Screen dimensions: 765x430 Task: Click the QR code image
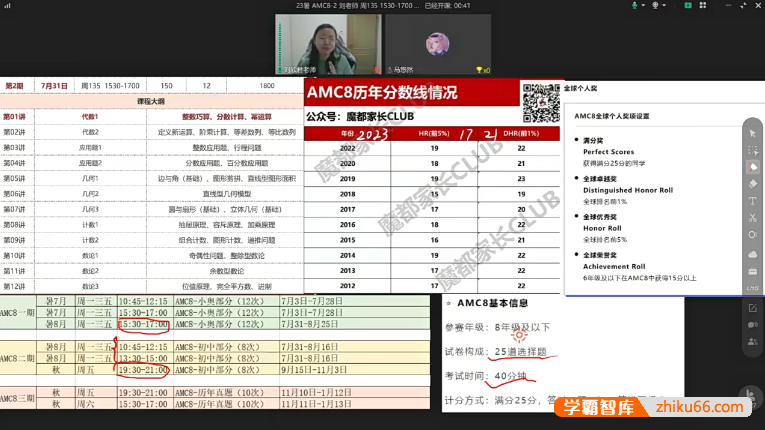point(541,102)
